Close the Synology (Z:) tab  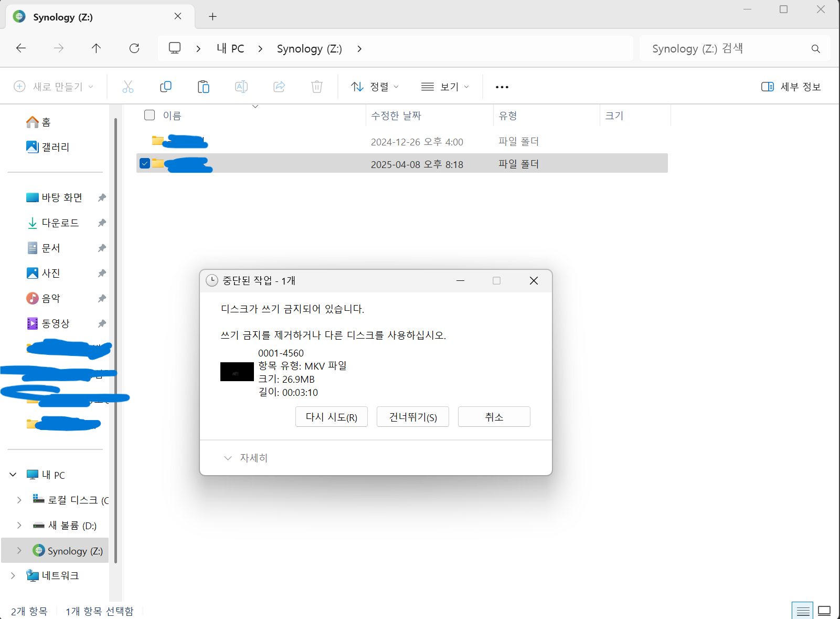coord(178,16)
